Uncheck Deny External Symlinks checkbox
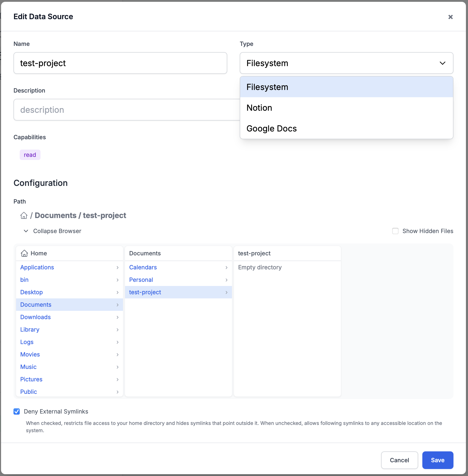The height and width of the screenshot is (476, 468). tap(17, 411)
